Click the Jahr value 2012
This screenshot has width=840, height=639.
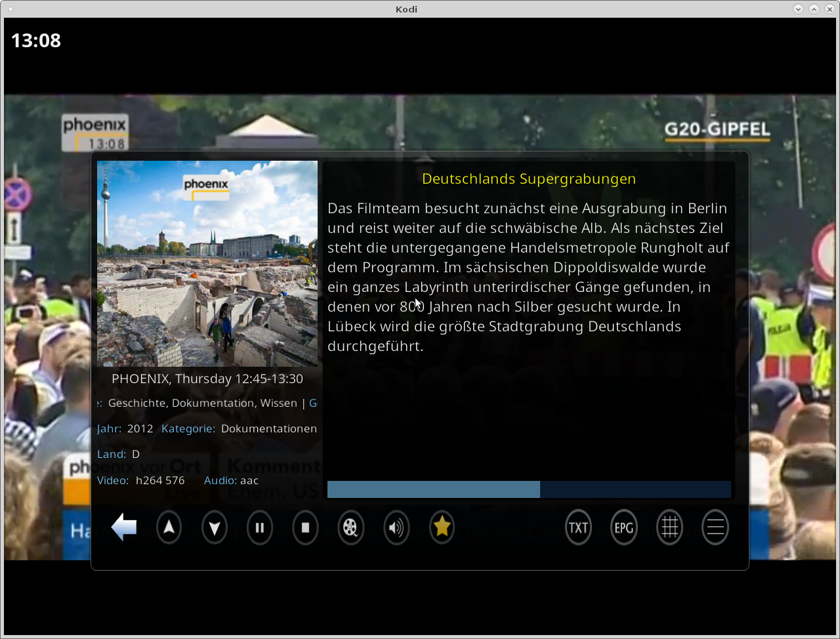coord(140,428)
